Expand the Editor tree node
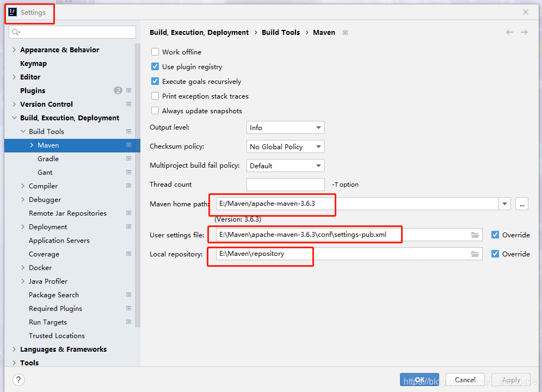 pos(14,77)
